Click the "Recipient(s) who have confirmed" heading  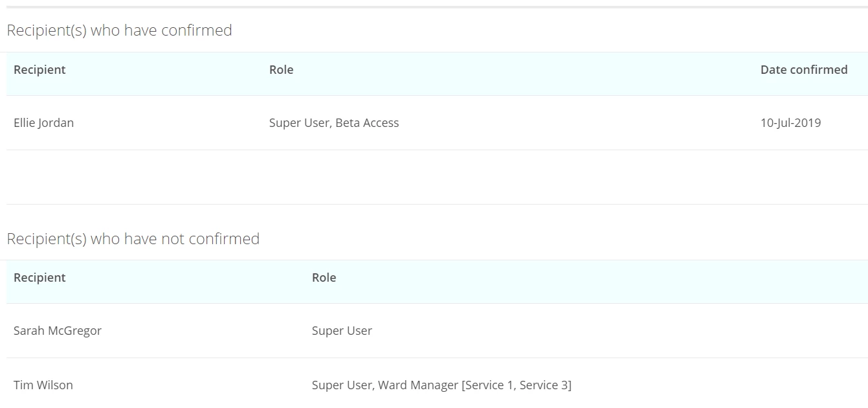click(x=119, y=30)
